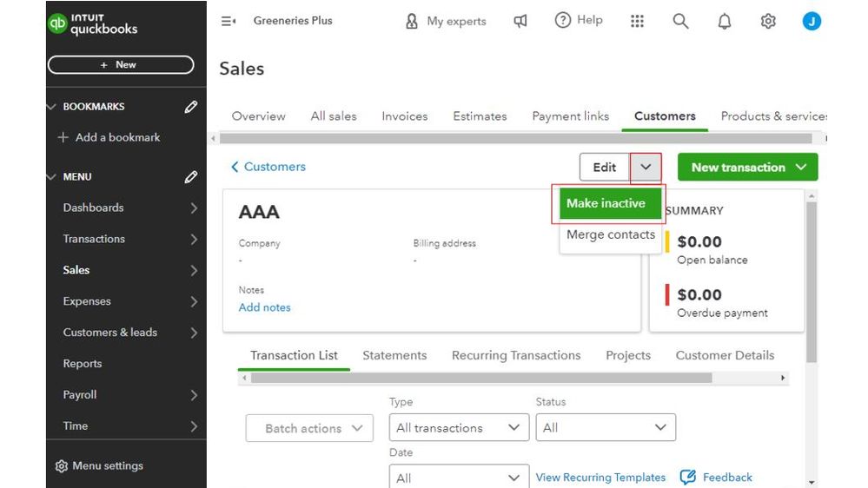Click the search magnifier icon

680,21
